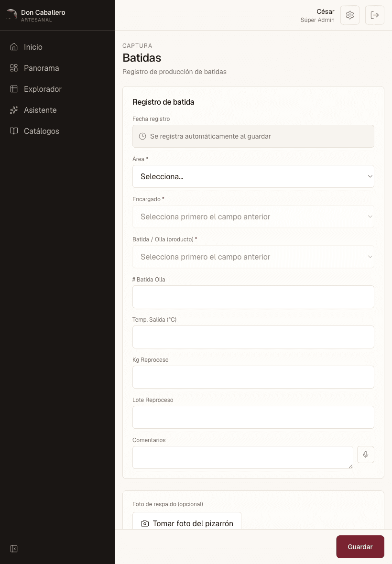Click the Temp. Salida (°C) field
This screenshot has height=564, width=392.
(x=253, y=337)
